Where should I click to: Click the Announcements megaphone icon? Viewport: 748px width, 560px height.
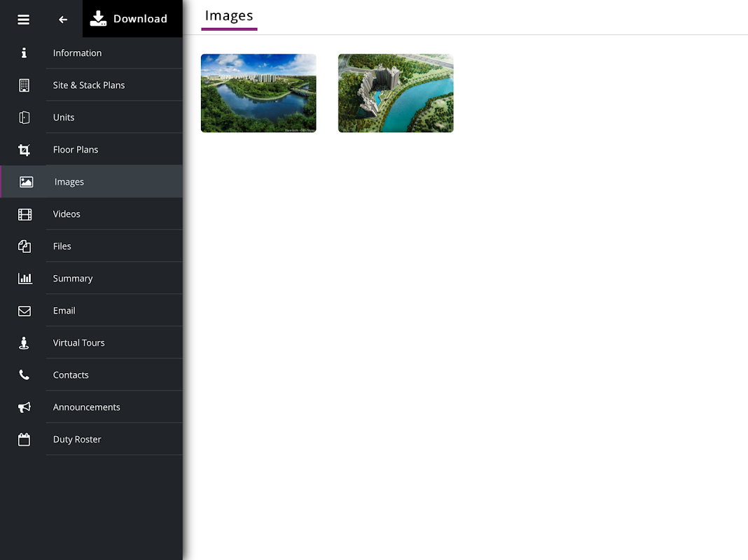pos(25,407)
